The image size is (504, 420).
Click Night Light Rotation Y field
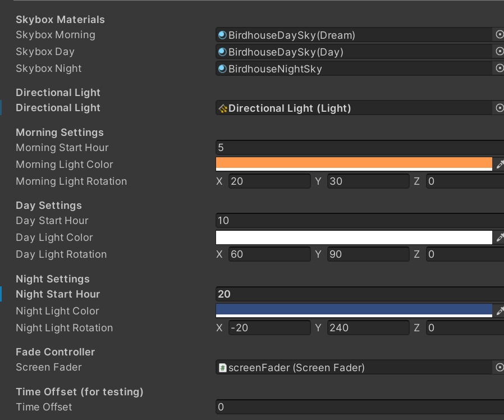(x=368, y=328)
